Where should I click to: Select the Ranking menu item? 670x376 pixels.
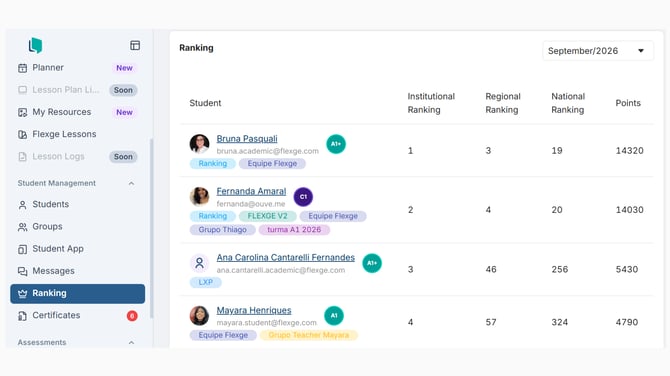coord(77,294)
